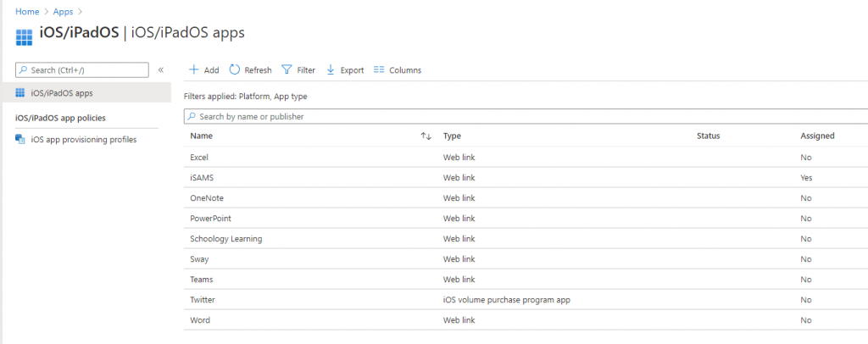868x344 pixels.
Task: Open the Columns layout icon
Action: pos(379,69)
